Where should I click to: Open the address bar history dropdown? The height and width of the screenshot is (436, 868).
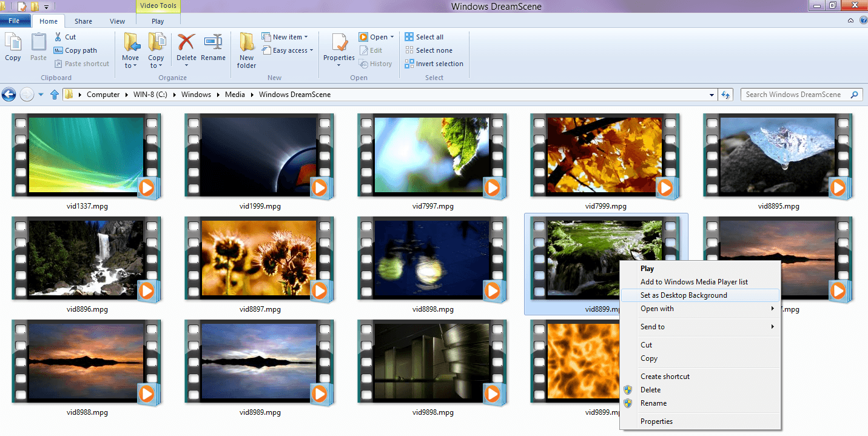pos(711,95)
